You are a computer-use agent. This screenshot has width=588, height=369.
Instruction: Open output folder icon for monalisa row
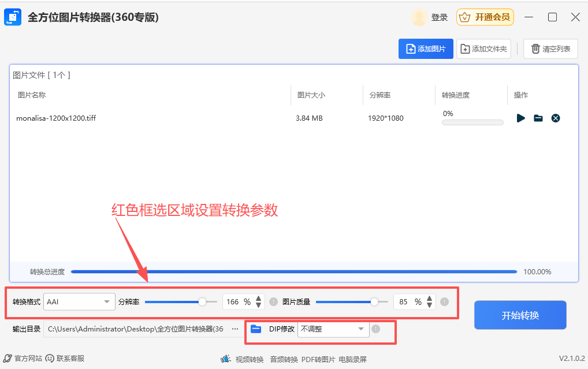pos(538,118)
